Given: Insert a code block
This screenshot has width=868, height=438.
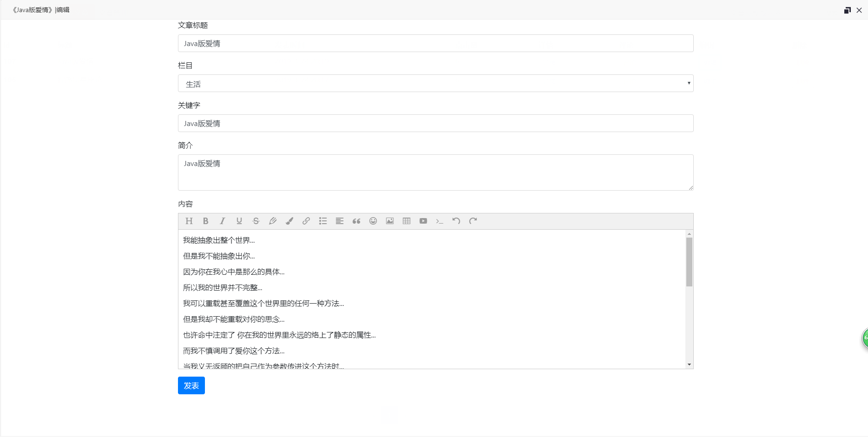Looking at the screenshot, I should pos(440,221).
